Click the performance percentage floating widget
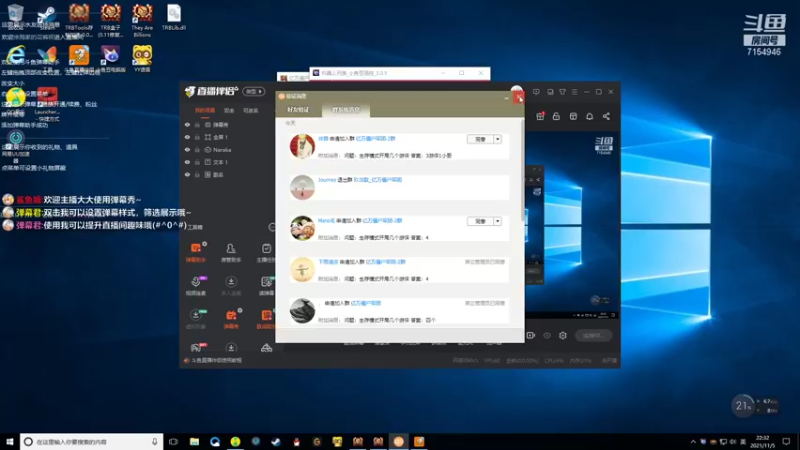Viewport: 800px width, 450px height. tap(742, 406)
